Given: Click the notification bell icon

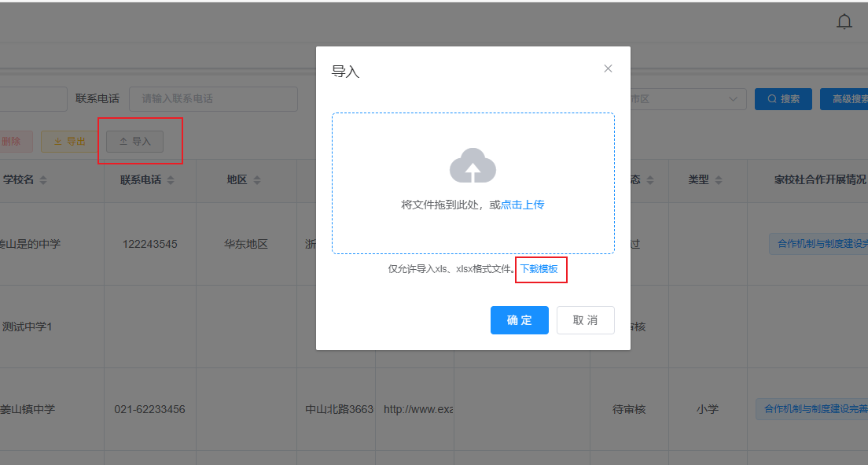Looking at the screenshot, I should tap(844, 22).
